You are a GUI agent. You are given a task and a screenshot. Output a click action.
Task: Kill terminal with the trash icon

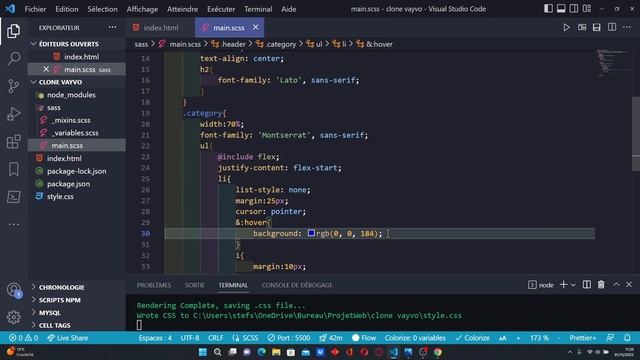(601, 284)
